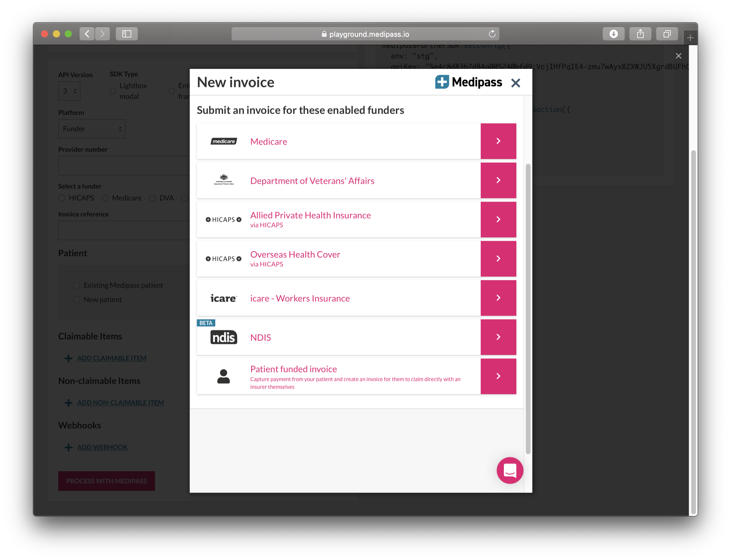Toggle Safari sidebar button
Viewport: 731px width, 560px height.
(127, 34)
